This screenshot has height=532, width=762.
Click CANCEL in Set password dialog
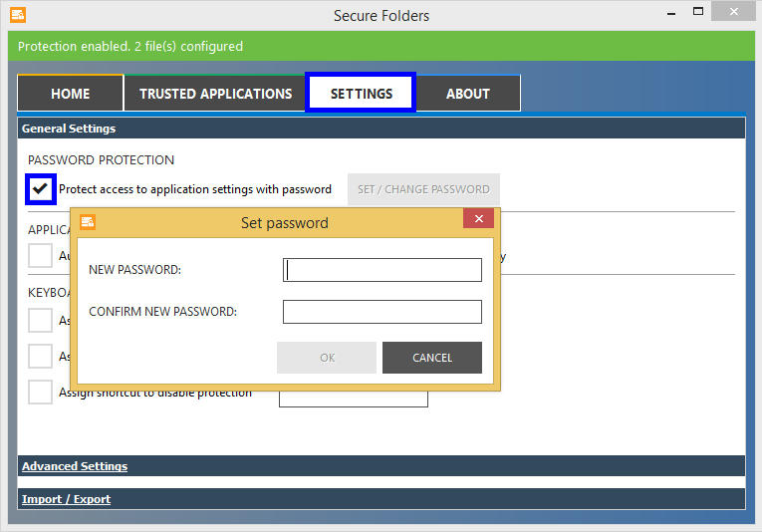(x=432, y=358)
